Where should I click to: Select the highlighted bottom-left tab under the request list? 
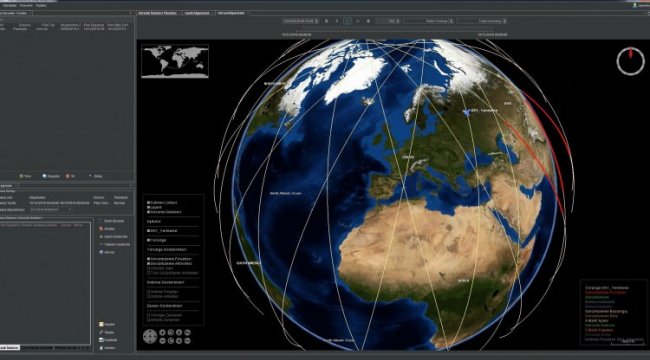[10, 348]
